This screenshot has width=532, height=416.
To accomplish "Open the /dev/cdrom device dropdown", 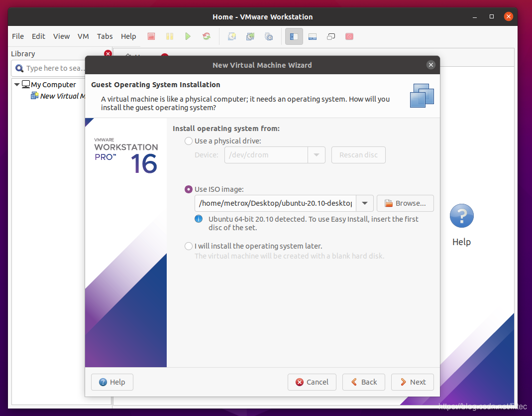I will 316,155.
